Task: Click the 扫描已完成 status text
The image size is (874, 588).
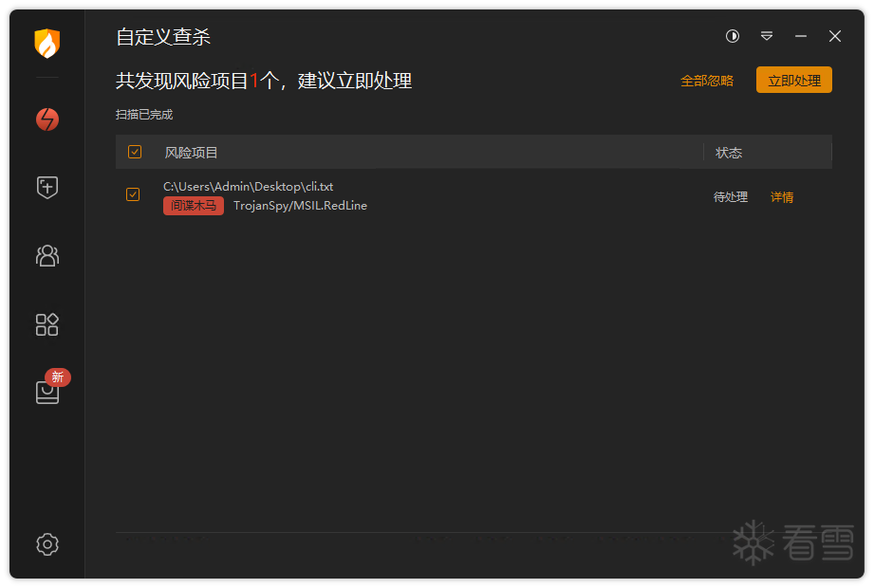Action: pyautogui.click(x=144, y=115)
